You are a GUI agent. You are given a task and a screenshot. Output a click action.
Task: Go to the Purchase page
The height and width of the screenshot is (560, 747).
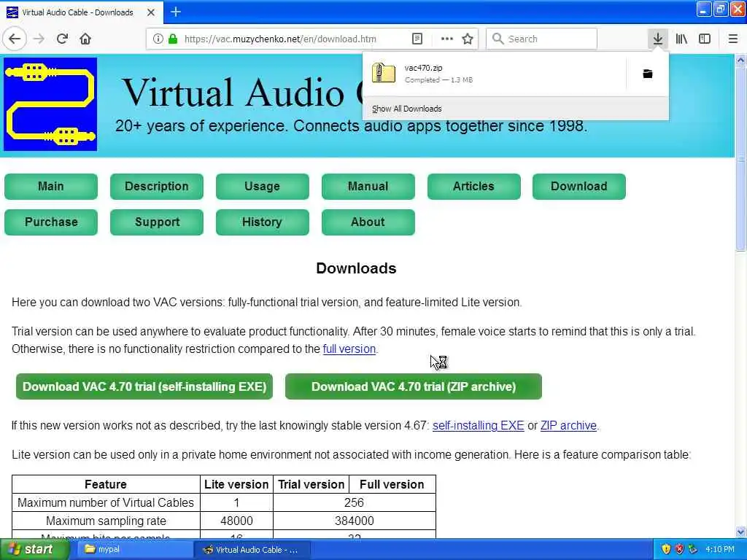[x=51, y=222]
